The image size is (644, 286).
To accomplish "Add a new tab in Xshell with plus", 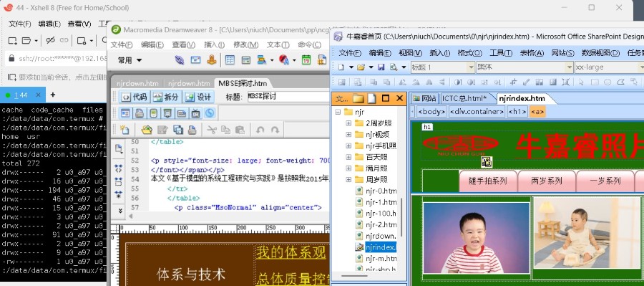I will 52,95.
